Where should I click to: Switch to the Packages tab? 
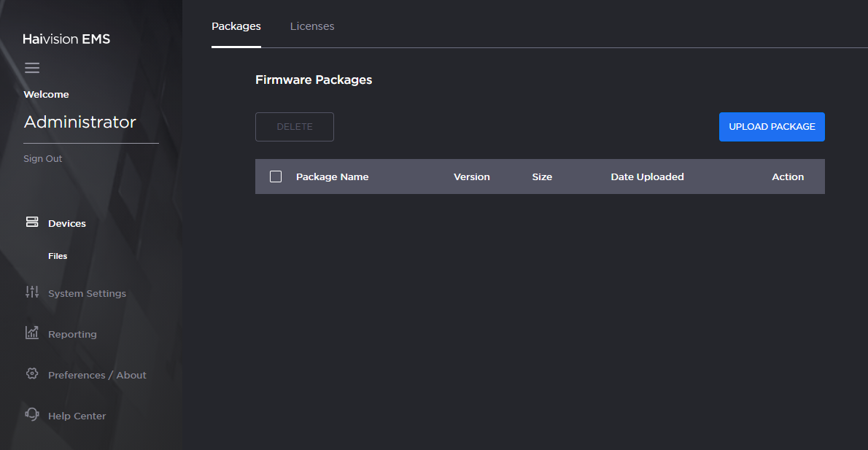(236, 26)
